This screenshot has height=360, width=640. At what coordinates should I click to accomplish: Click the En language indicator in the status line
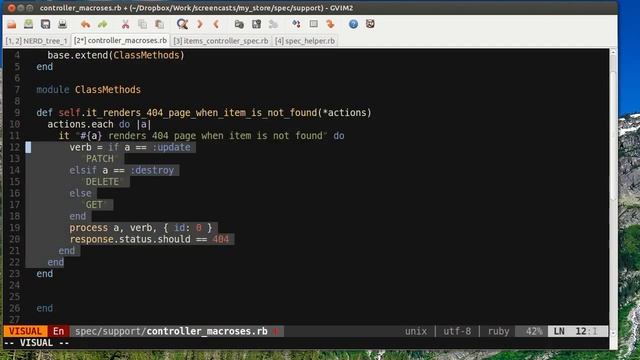click(x=58, y=331)
